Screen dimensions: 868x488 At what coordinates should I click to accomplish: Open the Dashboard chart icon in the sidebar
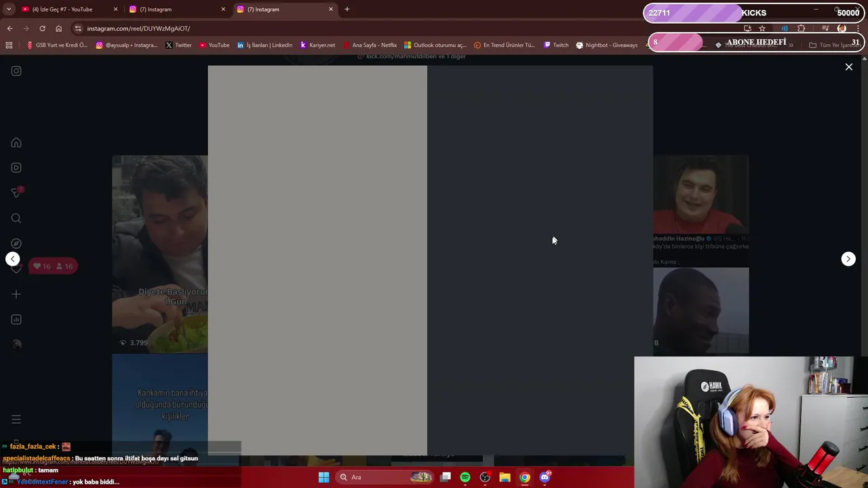click(16, 319)
